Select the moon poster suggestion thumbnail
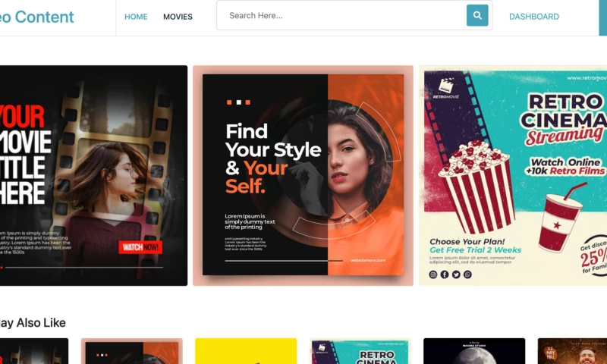 pos(474,351)
